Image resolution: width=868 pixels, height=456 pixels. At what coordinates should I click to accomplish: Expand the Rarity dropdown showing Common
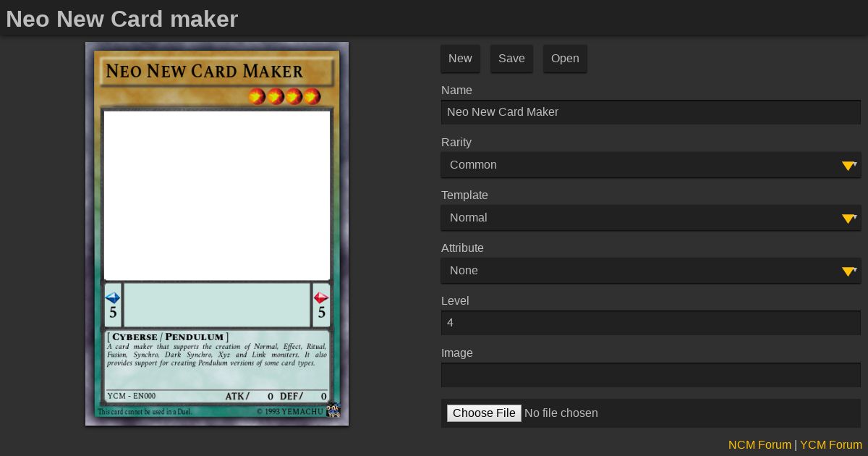click(651, 165)
